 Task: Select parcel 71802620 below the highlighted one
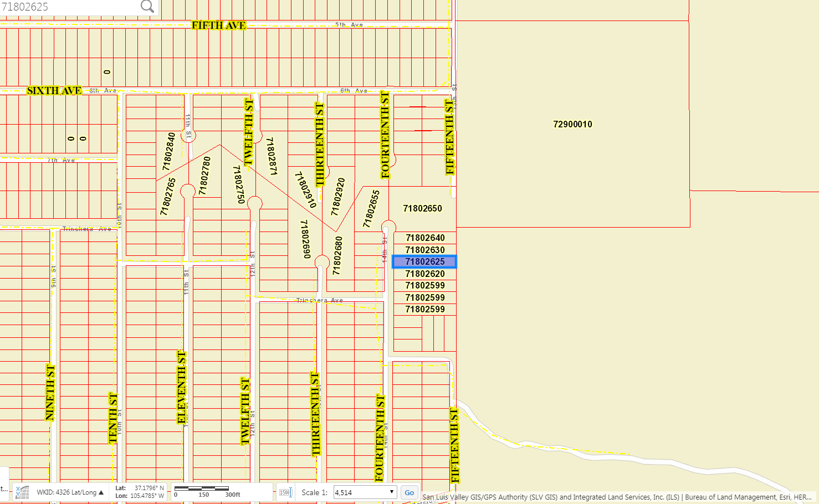[425, 274]
